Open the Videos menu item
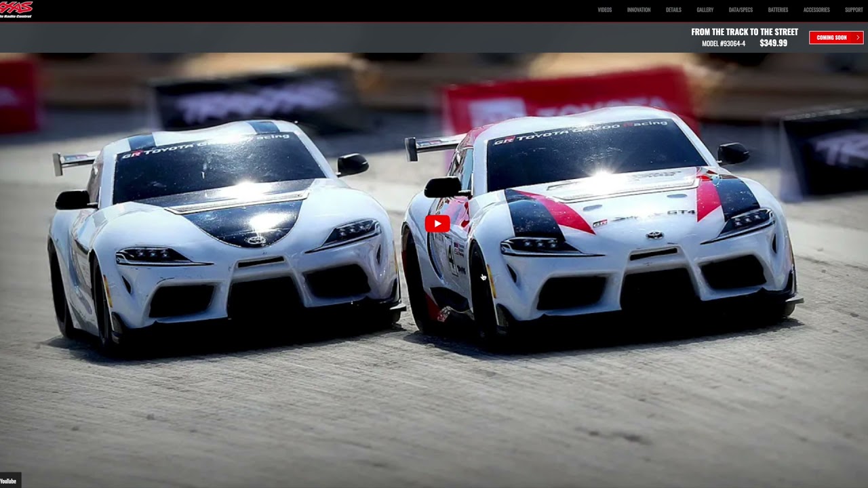Screen dimensions: 868x488 605,10
